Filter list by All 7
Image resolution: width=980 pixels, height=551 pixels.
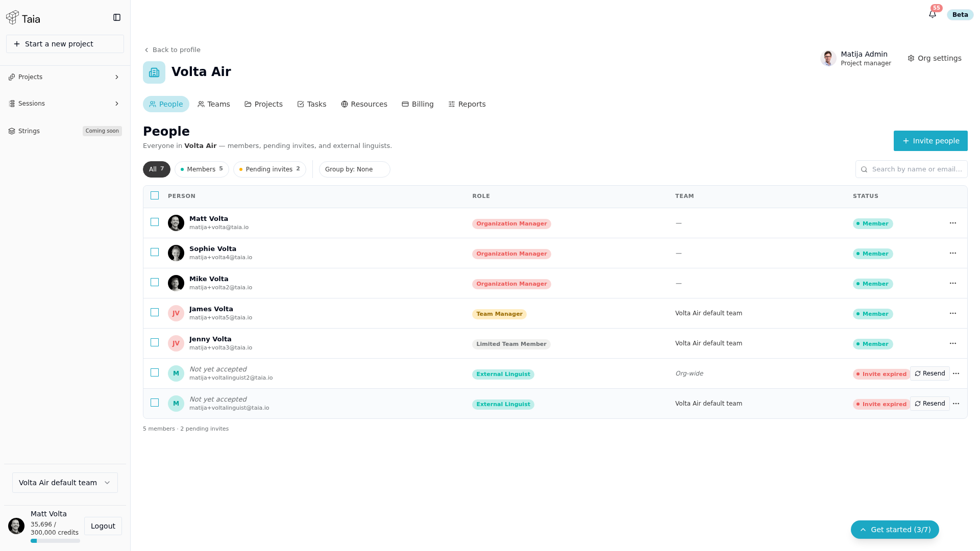[157, 169]
